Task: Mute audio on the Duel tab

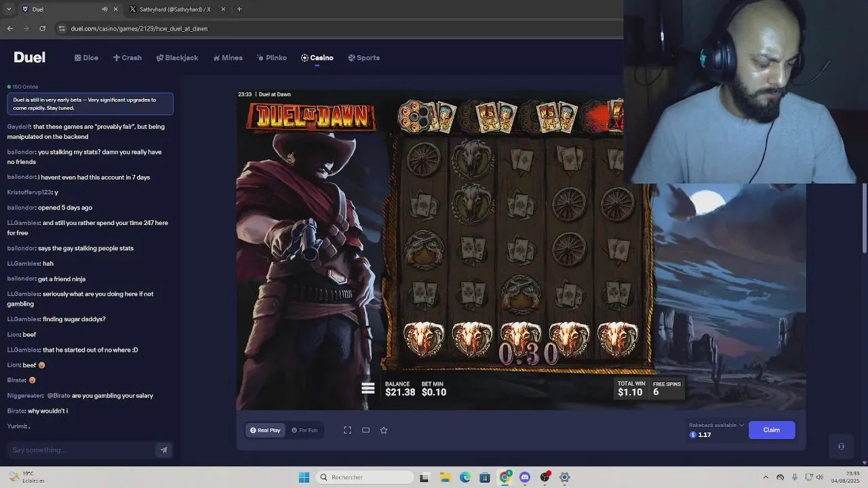Action: 104,9
